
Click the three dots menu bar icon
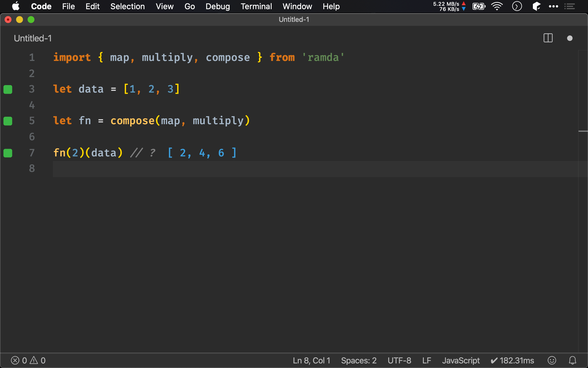click(x=553, y=6)
